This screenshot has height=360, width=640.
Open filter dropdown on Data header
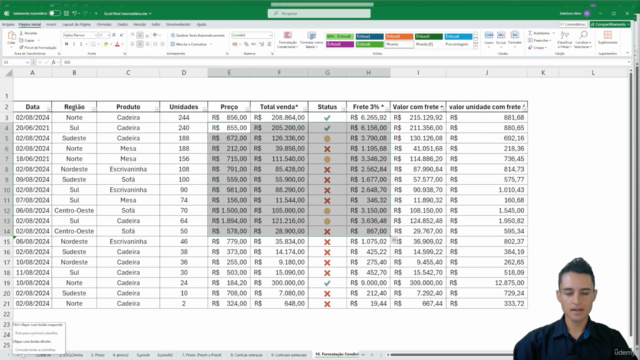(x=49, y=109)
